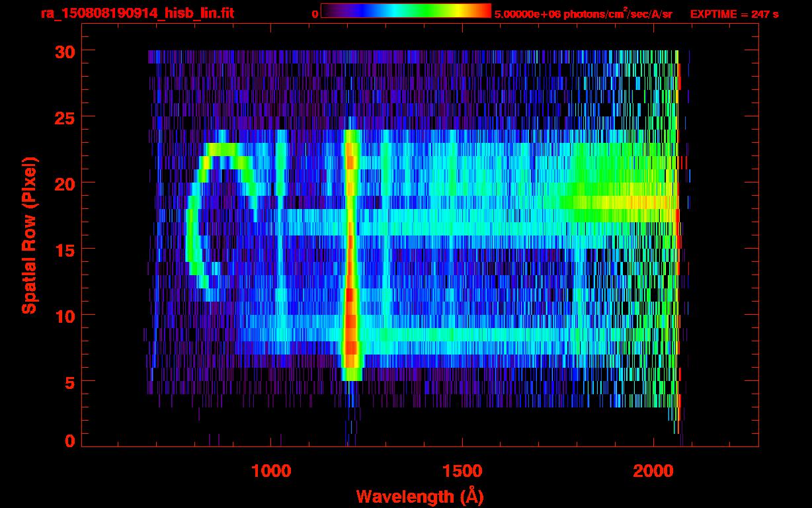Click the colorbar zero minimum label

tap(315, 14)
